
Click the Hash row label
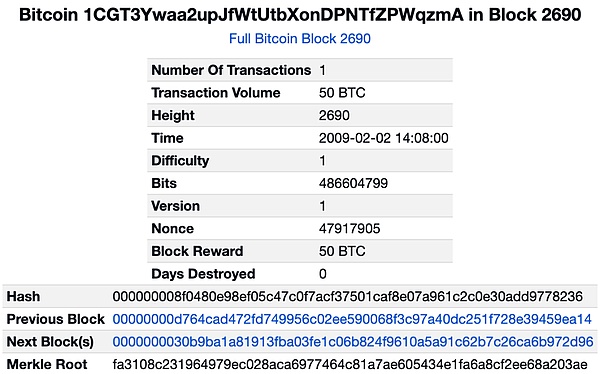23,296
